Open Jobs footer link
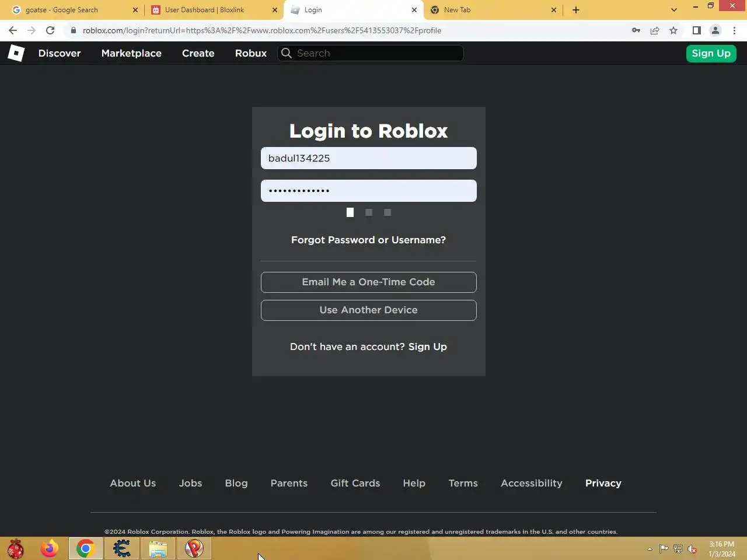 click(x=190, y=483)
